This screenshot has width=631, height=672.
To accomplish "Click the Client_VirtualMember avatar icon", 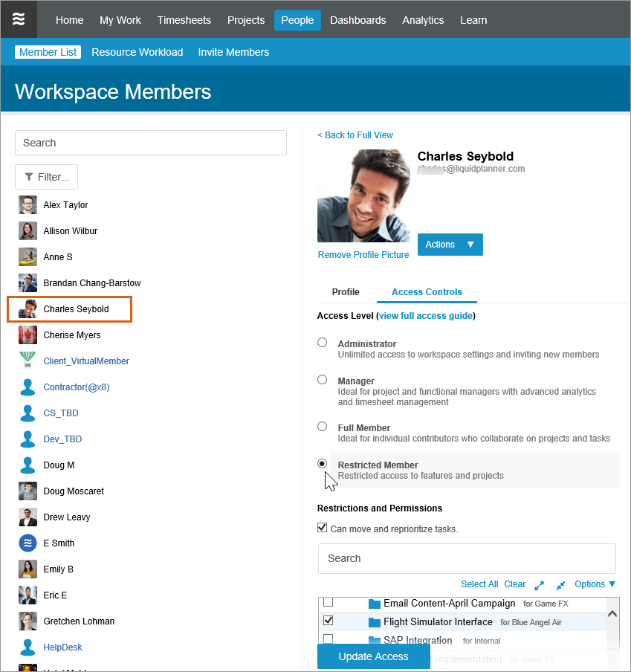I will point(27,361).
